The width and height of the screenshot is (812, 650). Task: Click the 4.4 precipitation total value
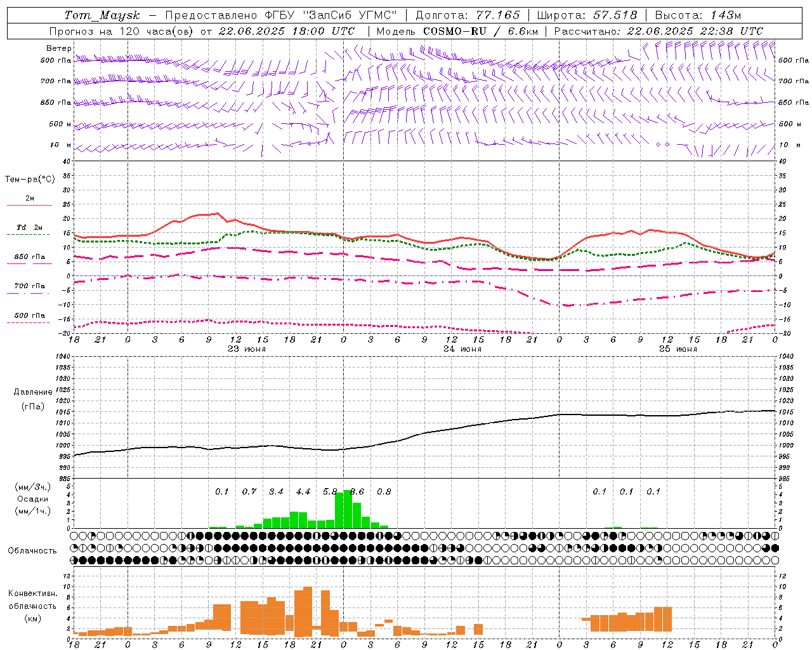pos(303,492)
